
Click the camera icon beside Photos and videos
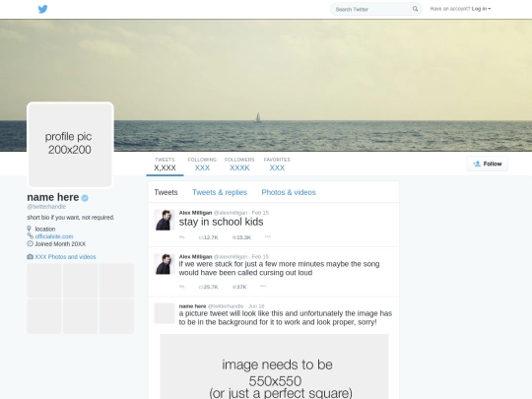pyautogui.click(x=31, y=257)
